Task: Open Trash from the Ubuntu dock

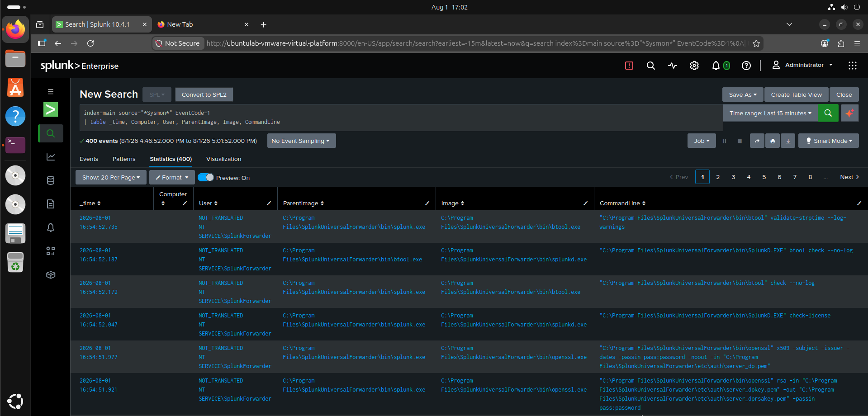Action: [x=15, y=262]
